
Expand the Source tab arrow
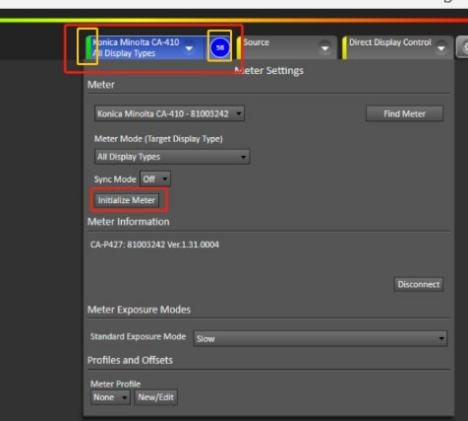click(x=325, y=48)
